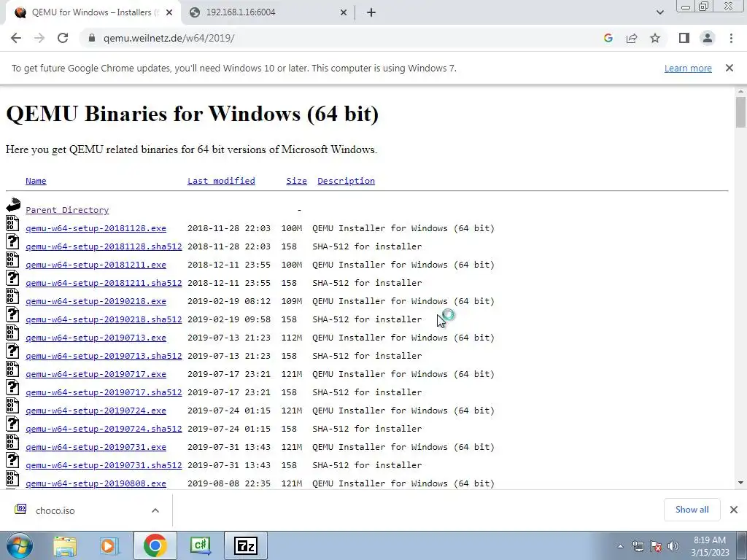
Task: Open the Chrome profile avatar
Action: coord(708,38)
